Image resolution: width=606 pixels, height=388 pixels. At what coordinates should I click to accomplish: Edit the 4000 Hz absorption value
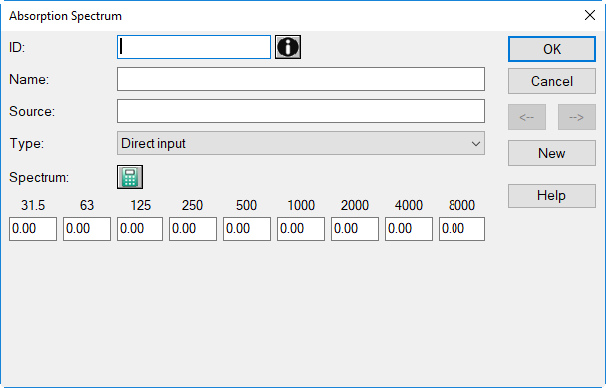[409, 229]
